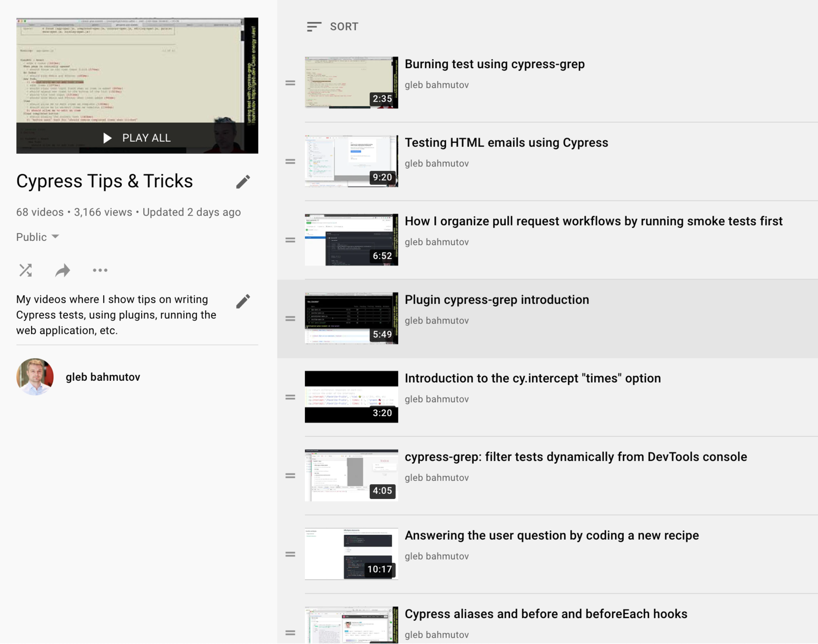
Task: Click channel name under Cypress aliases video
Action: (x=437, y=635)
